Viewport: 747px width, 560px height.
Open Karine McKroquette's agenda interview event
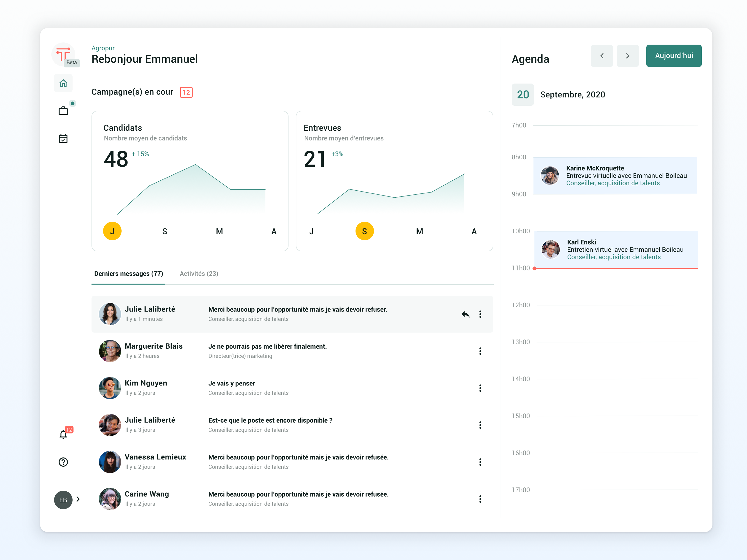coord(615,175)
